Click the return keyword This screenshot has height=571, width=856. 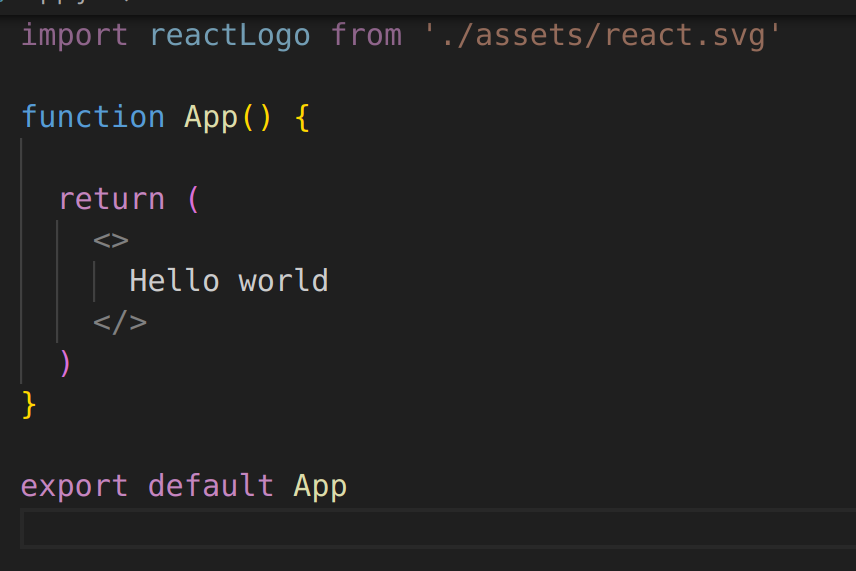[111, 199]
